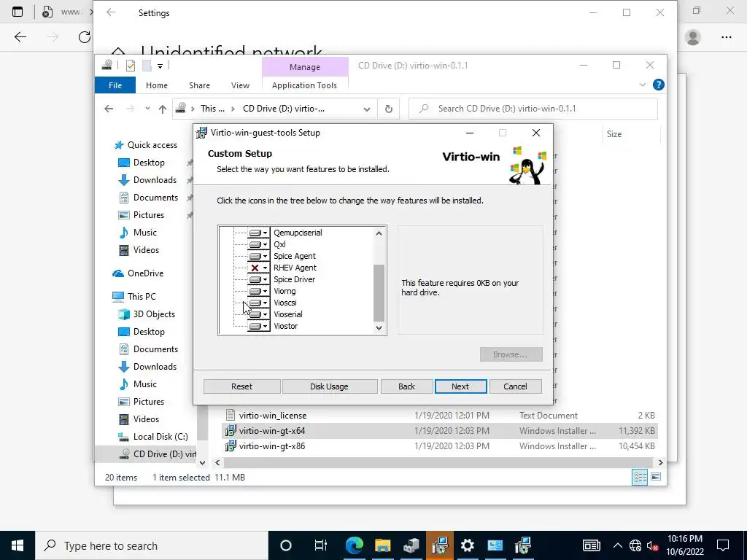747x560 pixels.
Task: Open Explorer help question-mark icon
Action: pos(659,85)
